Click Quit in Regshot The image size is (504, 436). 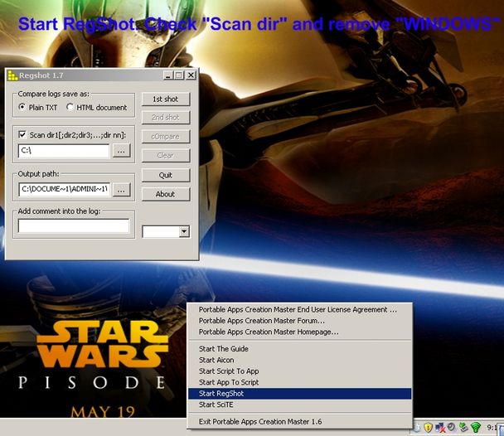166,175
